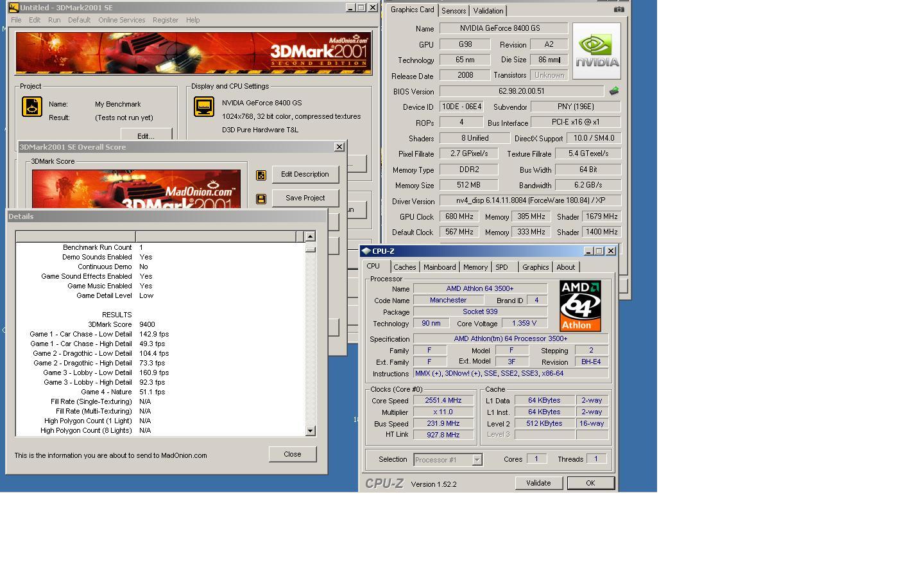Click the 3DMark2001 Second Edition banner image

(x=193, y=53)
